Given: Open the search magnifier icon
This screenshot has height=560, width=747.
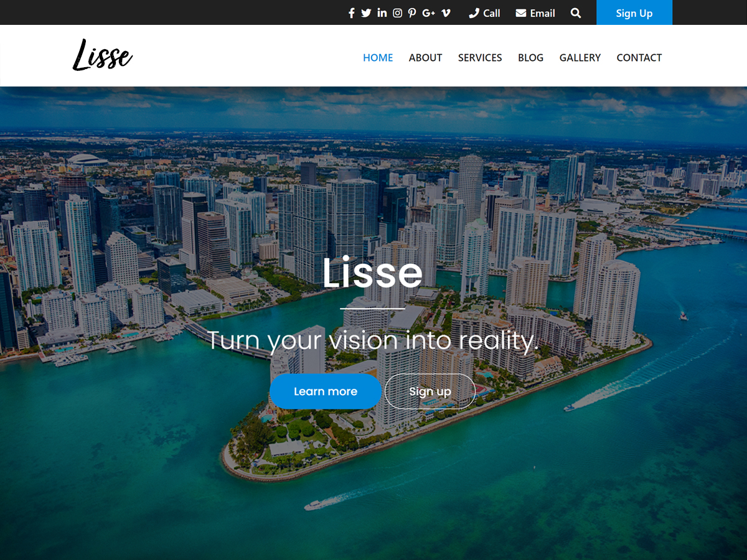Looking at the screenshot, I should pos(576,12).
